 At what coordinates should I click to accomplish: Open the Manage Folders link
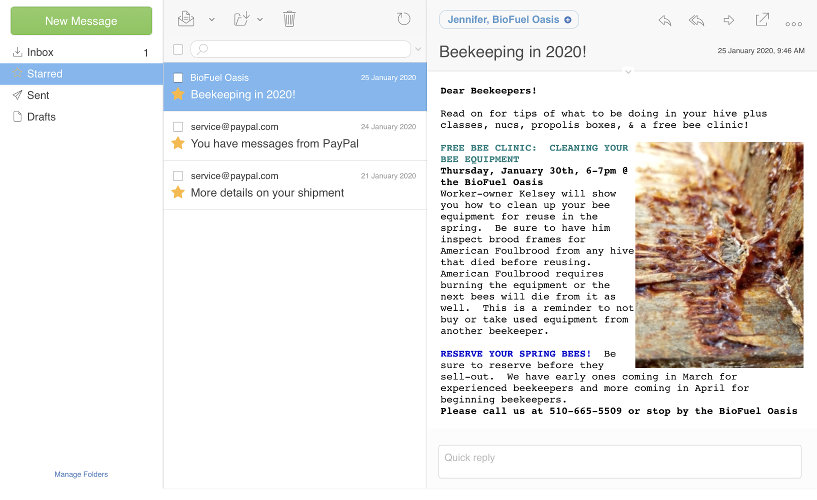tap(81, 474)
